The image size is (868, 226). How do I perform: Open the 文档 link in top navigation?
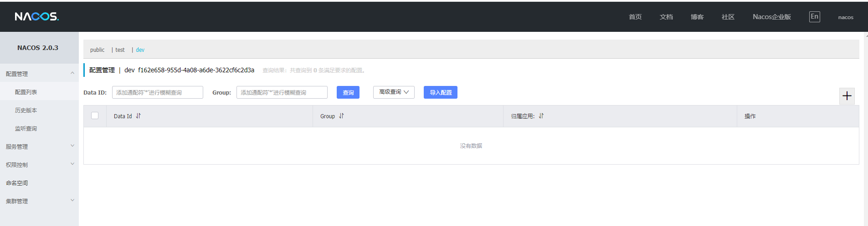tap(666, 17)
